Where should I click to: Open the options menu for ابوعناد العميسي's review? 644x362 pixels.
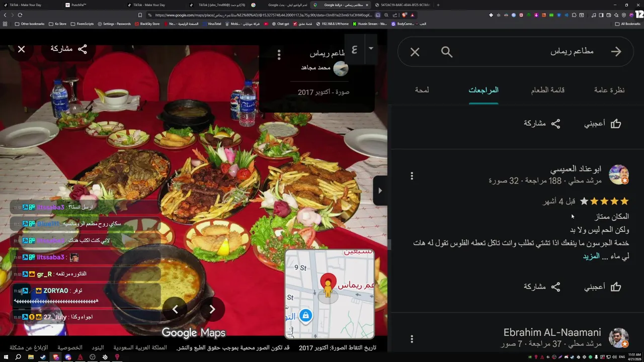[x=412, y=176]
